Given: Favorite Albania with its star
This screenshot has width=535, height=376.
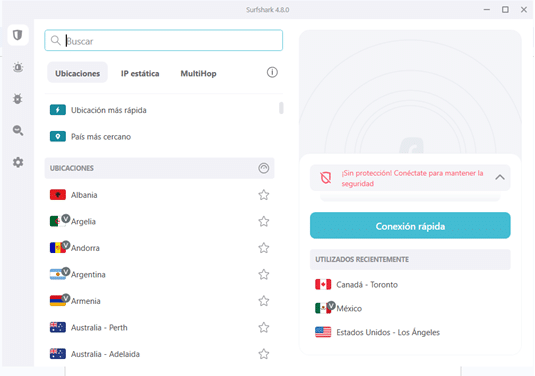Looking at the screenshot, I should click(263, 195).
